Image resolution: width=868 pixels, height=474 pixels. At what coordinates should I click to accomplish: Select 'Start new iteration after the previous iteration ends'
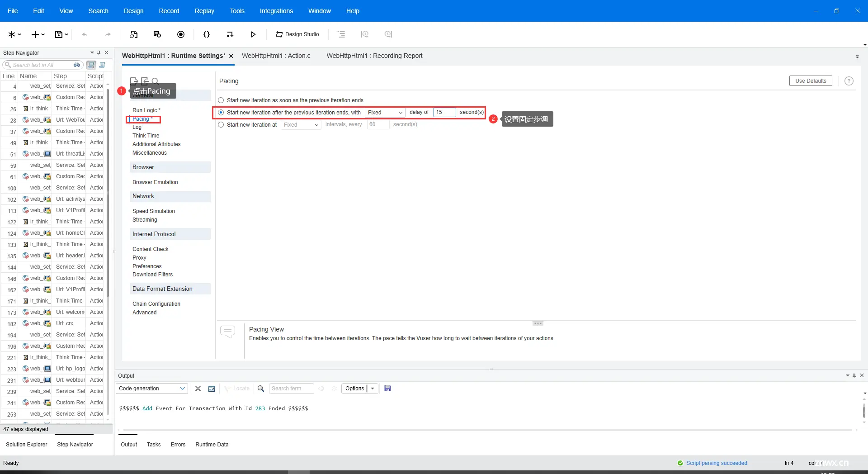[221, 113]
